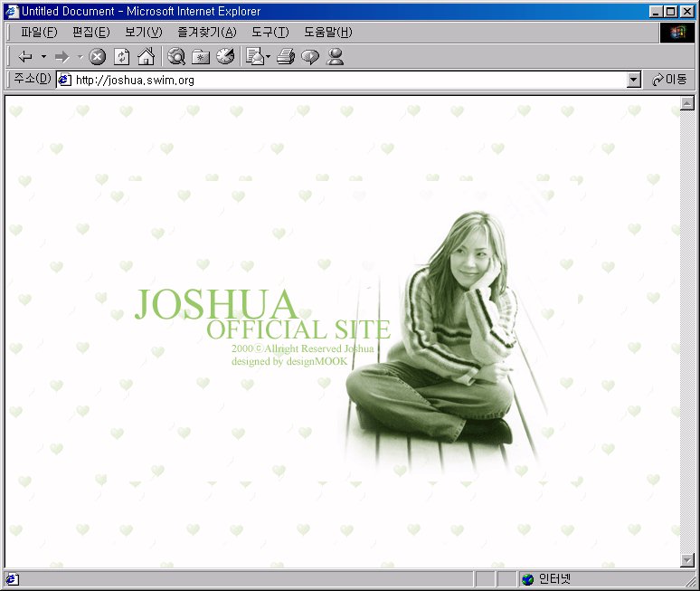
Task: Click the Mail toolbar icon
Action: (x=254, y=57)
